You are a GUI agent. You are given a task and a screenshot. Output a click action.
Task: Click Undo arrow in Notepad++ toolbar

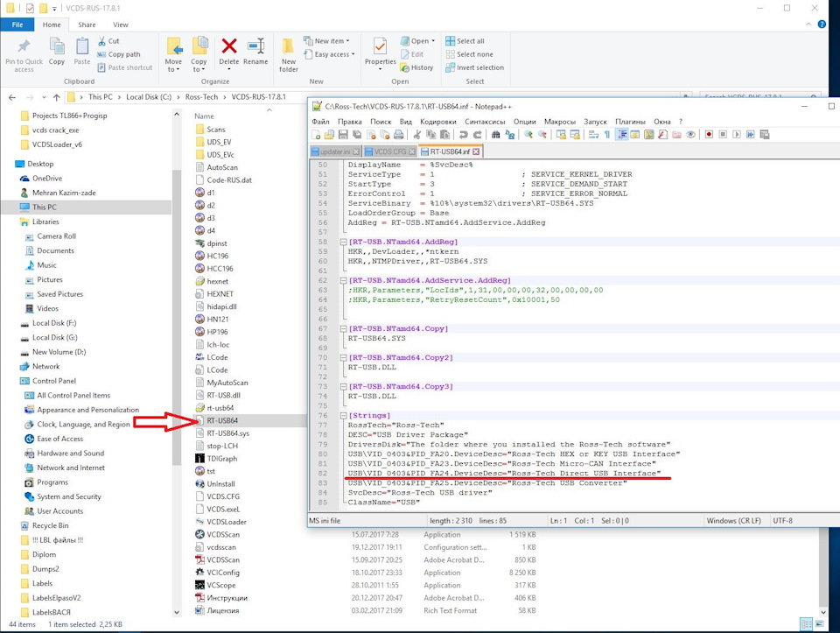click(464, 135)
